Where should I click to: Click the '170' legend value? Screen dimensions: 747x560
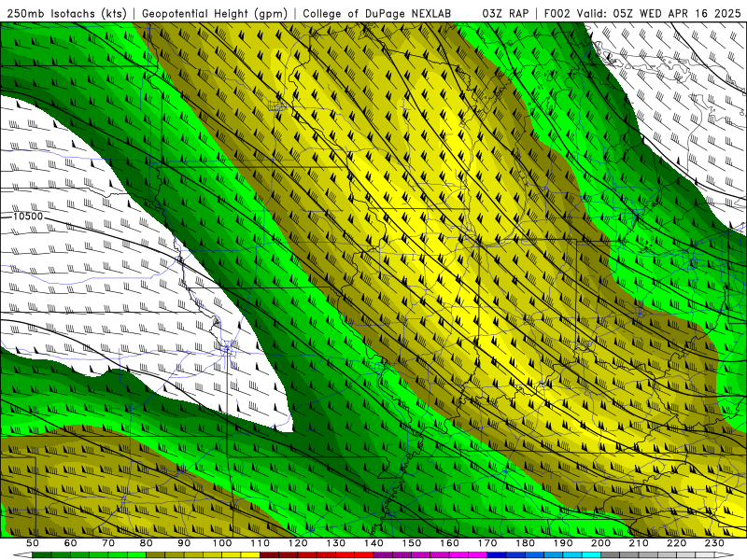tap(487, 543)
